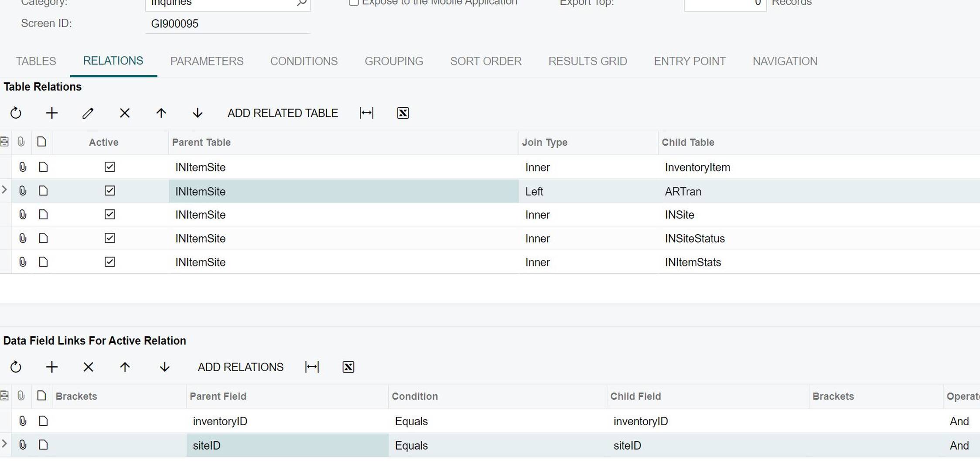
Task: Click the ADD RELATED TABLE button
Action: point(283,113)
